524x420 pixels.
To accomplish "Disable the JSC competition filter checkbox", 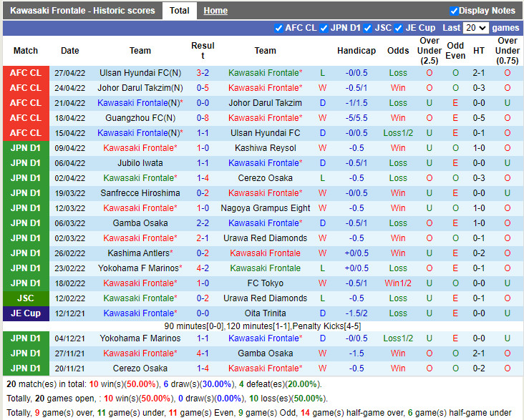I will [368, 29].
